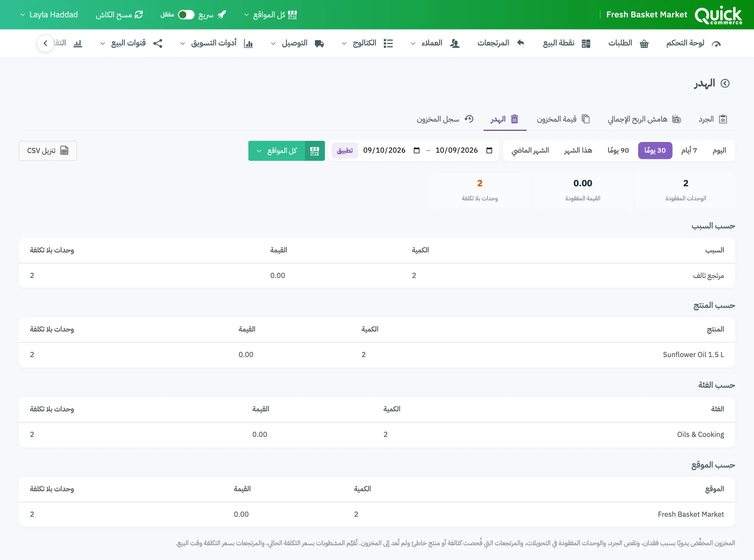This screenshot has height=560, width=754.
Task: Click the marketing tools chart icon
Action: point(248,44)
